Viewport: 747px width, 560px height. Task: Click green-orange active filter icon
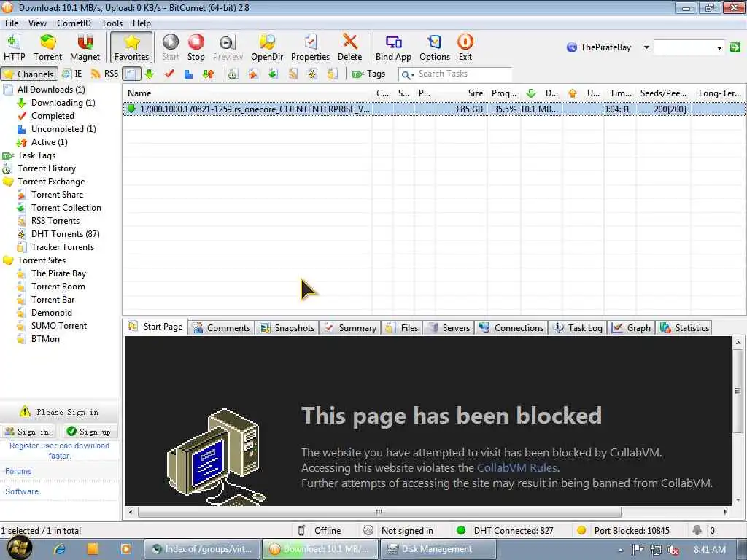208,74
